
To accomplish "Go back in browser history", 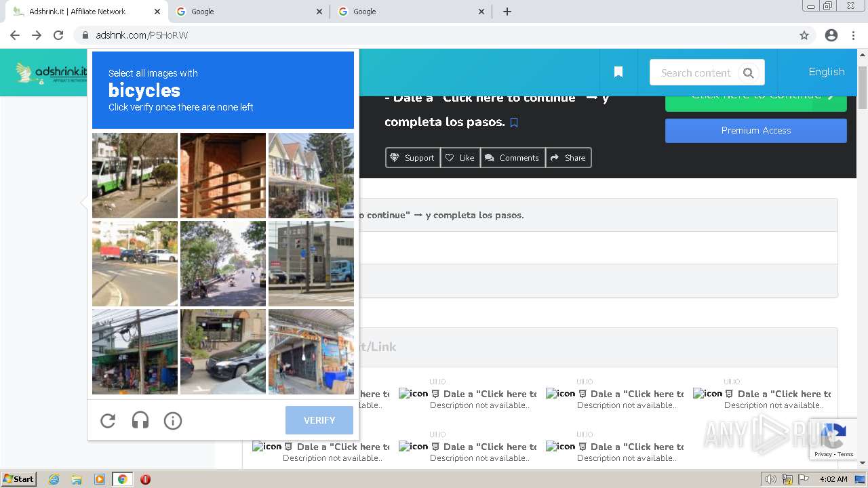I will click(15, 35).
